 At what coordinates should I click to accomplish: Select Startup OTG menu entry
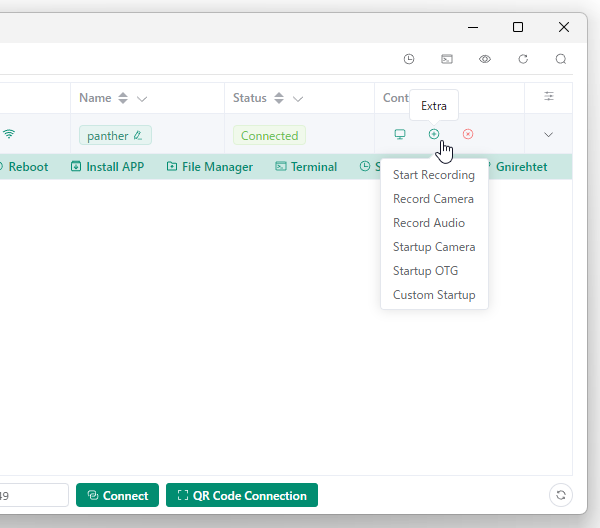(434, 271)
